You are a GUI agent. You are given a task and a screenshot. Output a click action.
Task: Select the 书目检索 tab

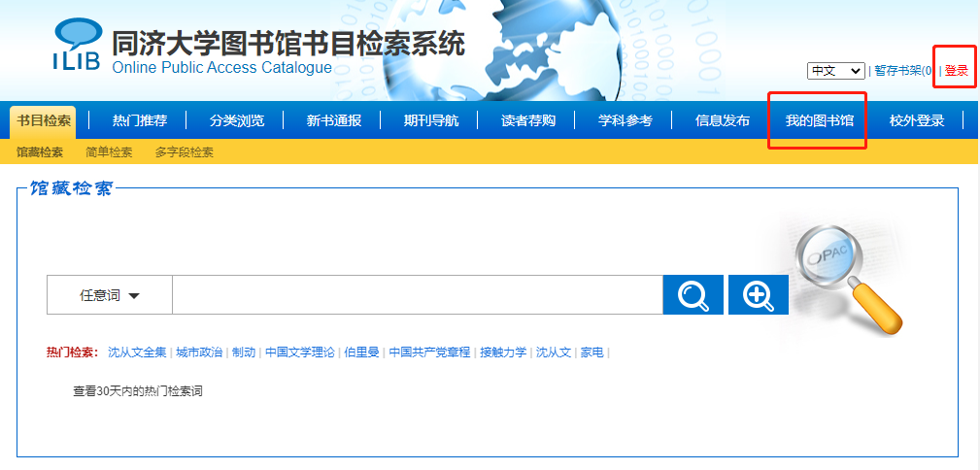tap(43, 121)
